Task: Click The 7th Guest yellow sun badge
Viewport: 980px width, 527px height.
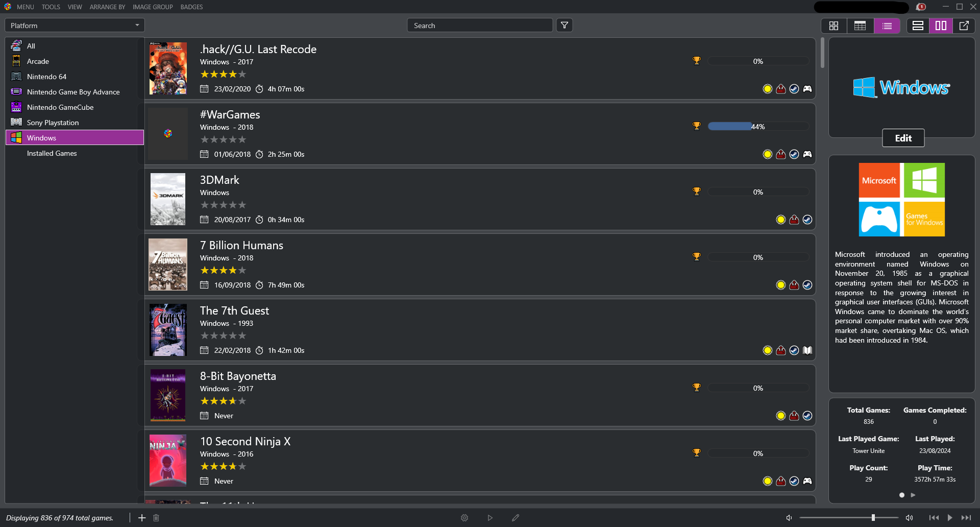Action: click(x=768, y=350)
